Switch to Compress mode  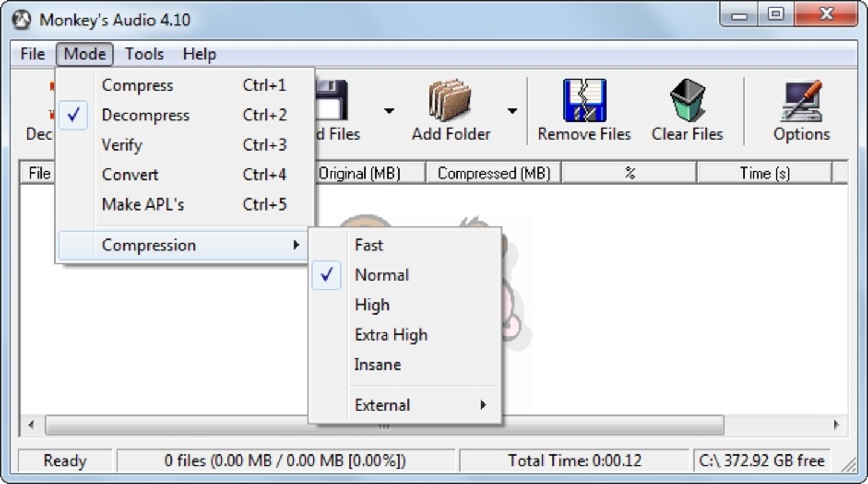(x=185, y=85)
